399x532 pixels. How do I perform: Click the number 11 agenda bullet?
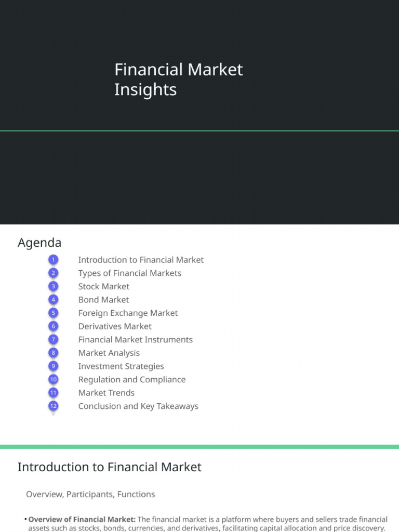pos(53,393)
